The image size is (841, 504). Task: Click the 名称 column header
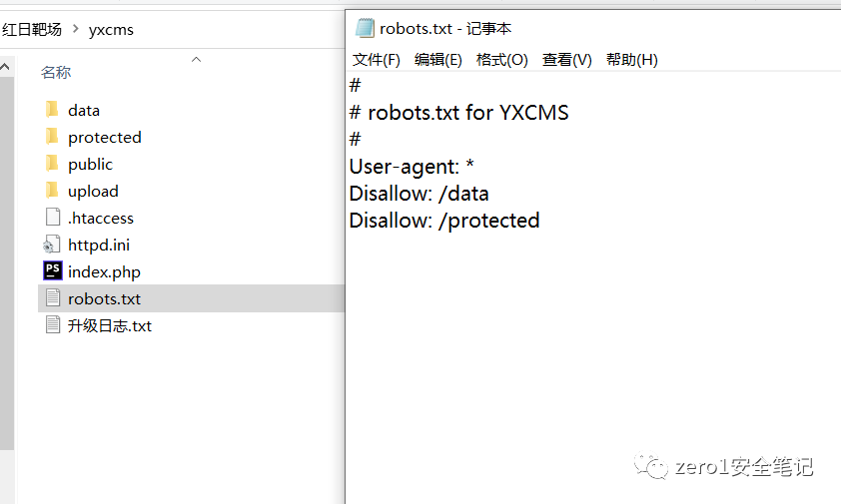[x=56, y=72]
